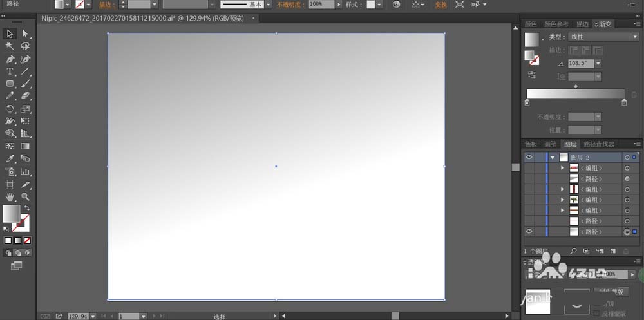
Task: Open the 路径查找器 tab
Action: [x=599, y=144]
